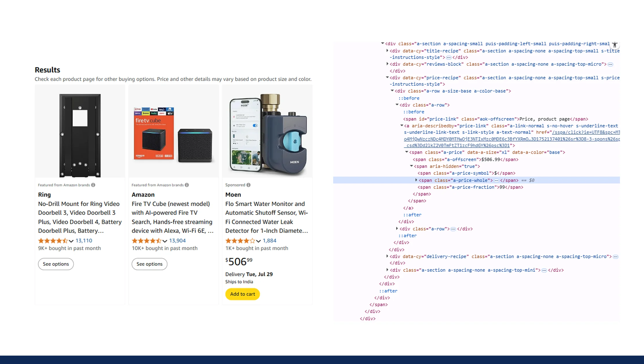Click the Sponsored info icon on the Moen listing

[249, 185]
